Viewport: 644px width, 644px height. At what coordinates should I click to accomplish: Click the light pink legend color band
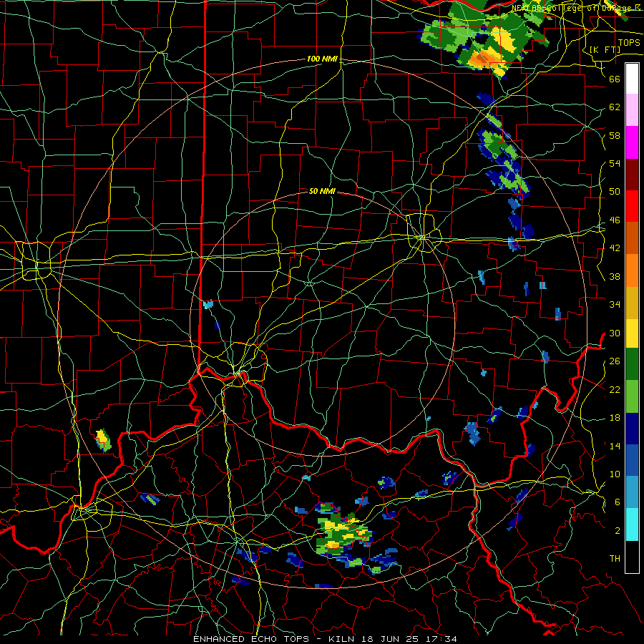click(x=632, y=110)
